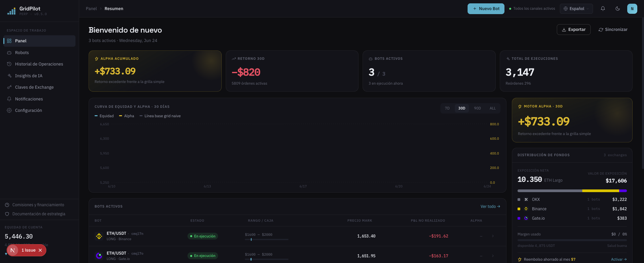The height and width of the screenshot is (263, 644).
Task: Click the yellow Binance color swatch
Action: pos(519,209)
